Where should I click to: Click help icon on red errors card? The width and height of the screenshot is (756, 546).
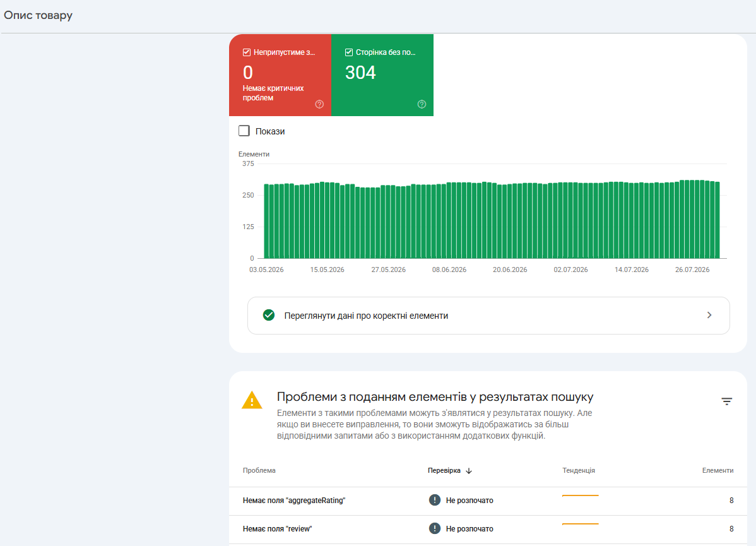pyautogui.click(x=319, y=104)
